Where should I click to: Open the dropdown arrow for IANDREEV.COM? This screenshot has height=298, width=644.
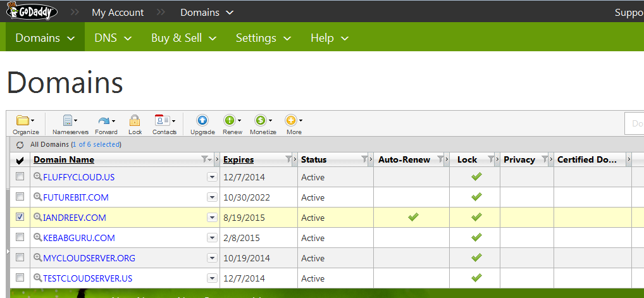coord(212,218)
